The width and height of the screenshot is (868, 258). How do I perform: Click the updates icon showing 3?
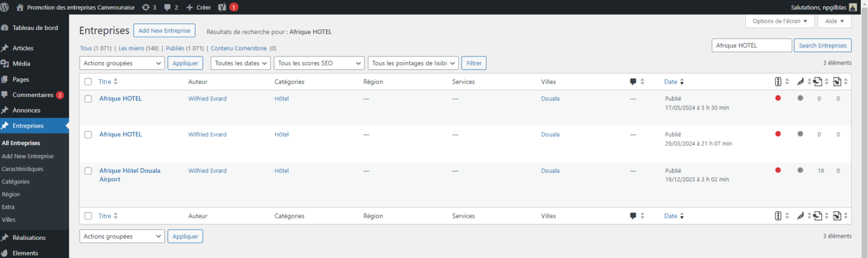click(149, 7)
